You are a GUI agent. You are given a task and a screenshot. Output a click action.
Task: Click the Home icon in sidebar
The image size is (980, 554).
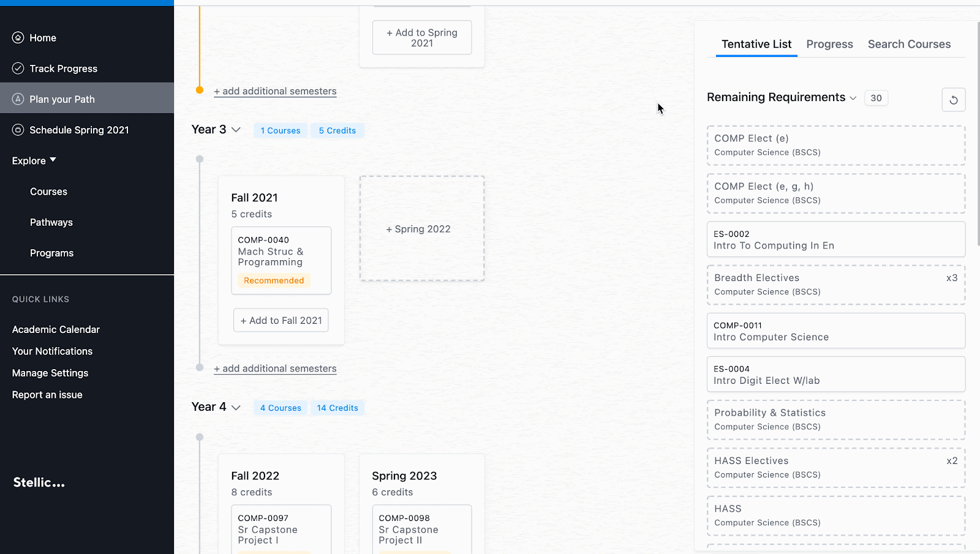pyautogui.click(x=18, y=37)
